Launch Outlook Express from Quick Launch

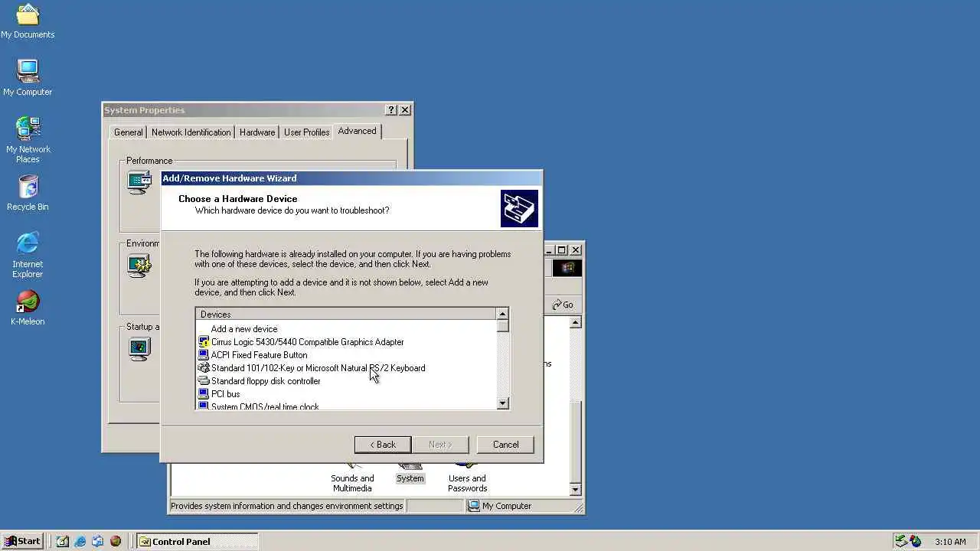pos(98,541)
